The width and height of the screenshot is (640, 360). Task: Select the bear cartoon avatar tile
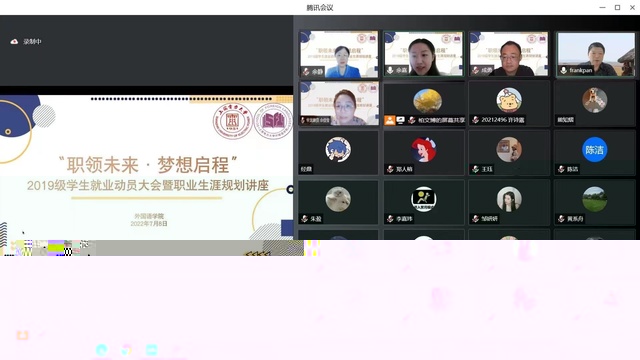coord(509,103)
